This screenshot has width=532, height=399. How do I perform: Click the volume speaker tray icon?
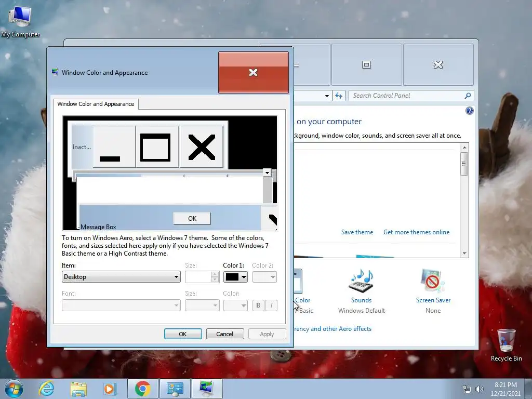point(480,389)
